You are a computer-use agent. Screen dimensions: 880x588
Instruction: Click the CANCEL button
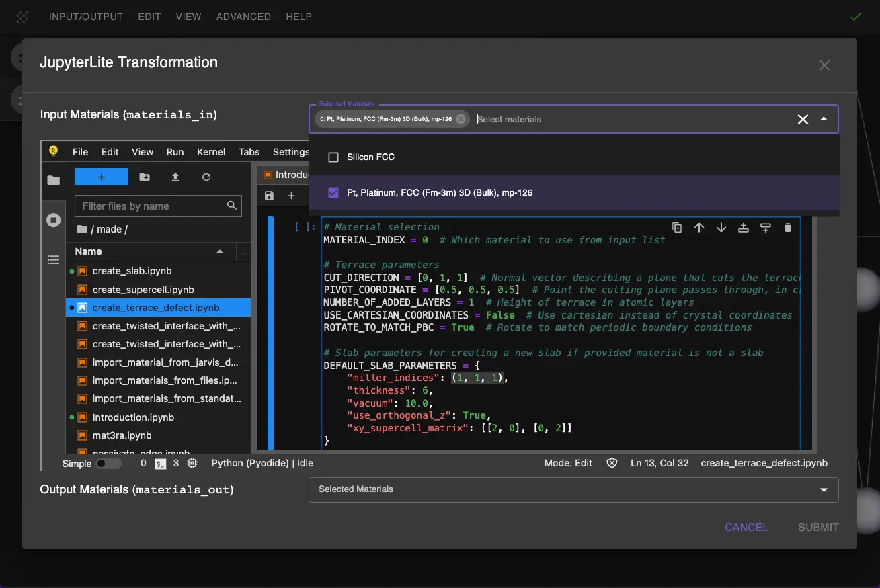(x=746, y=527)
